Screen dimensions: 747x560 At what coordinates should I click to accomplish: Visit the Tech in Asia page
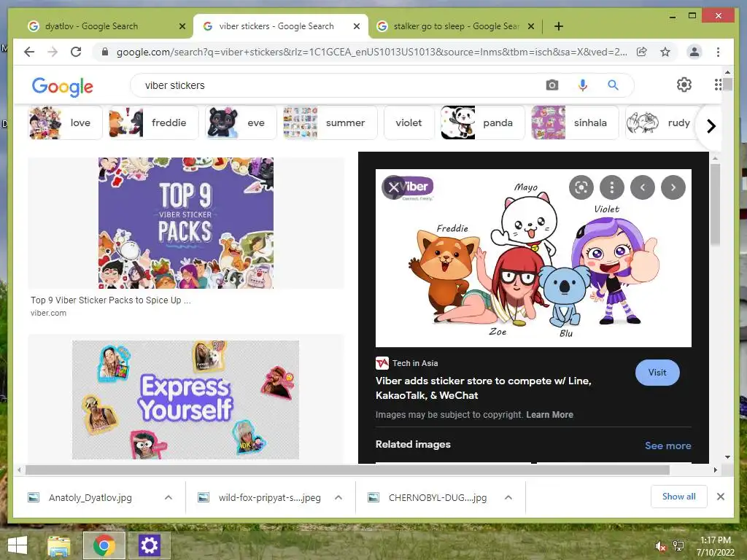(x=657, y=373)
